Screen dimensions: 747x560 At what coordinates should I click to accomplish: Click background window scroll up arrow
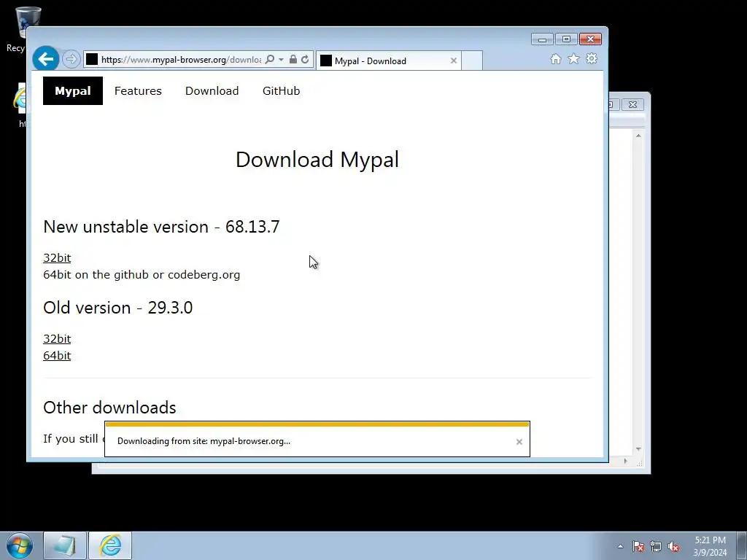[638, 136]
